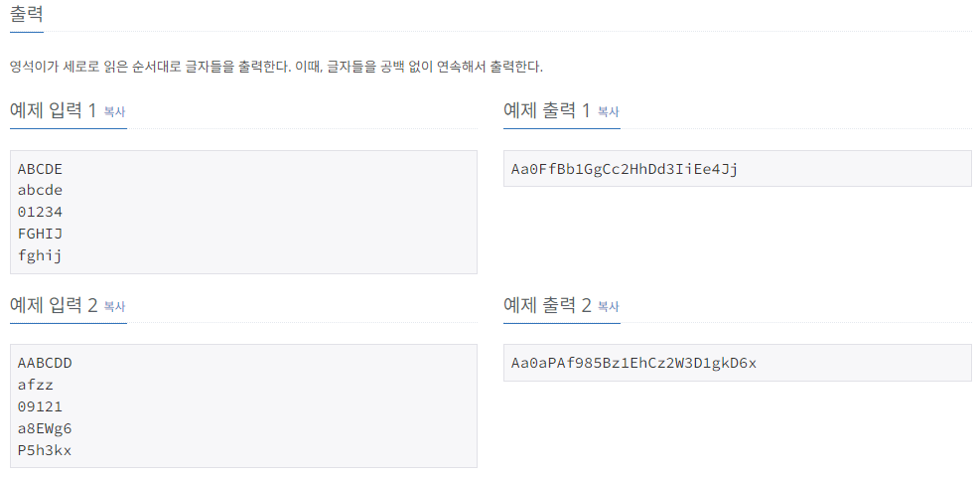The image size is (980, 480).
Task: Click the 예제 출력 2 heading
Action: tap(547, 305)
